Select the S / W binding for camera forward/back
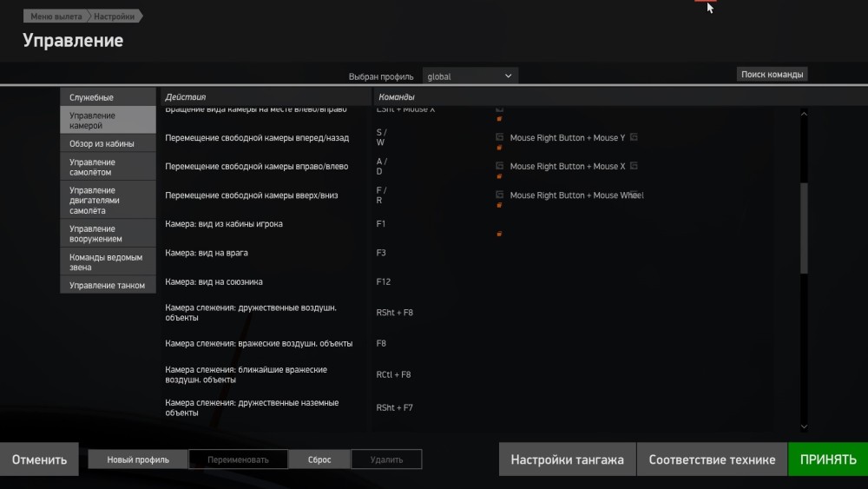The image size is (868, 489). pos(381,137)
